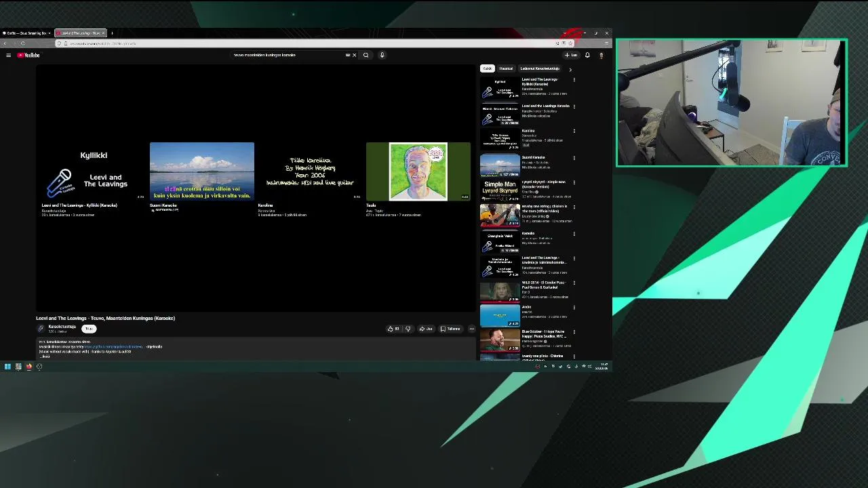Open the orange-red app icon in the taskbar
Screen dimensions: 868x488
coord(28,367)
